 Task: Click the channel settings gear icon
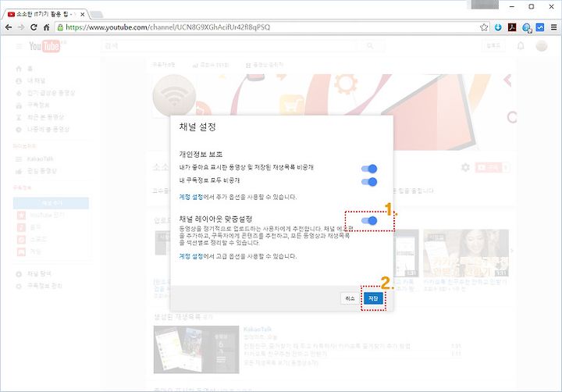(465, 167)
